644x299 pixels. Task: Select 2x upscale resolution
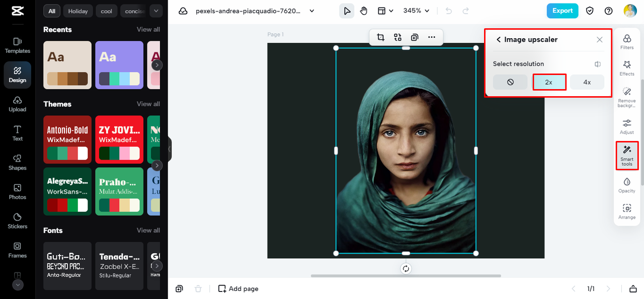pyautogui.click(x=549, y=82)
